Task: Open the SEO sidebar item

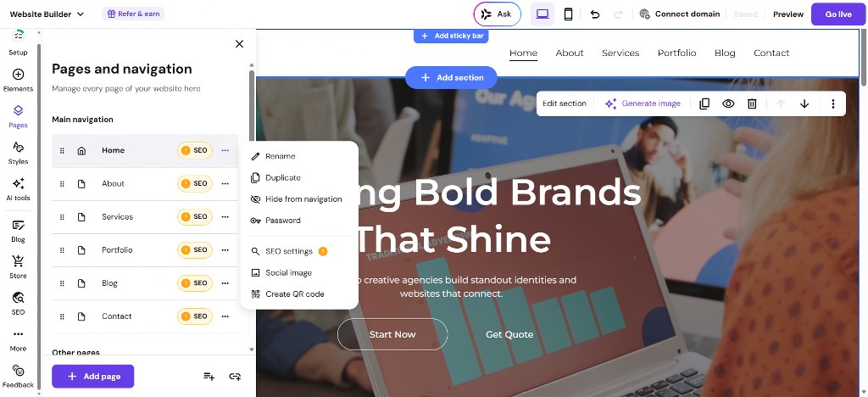Action: [x=18, y=304]
